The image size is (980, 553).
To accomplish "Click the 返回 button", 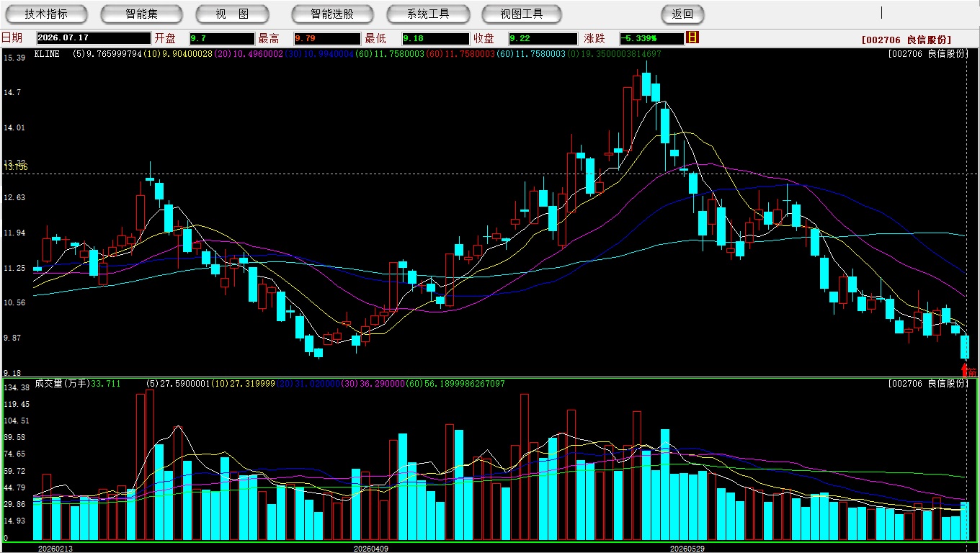I will point(682,14).
